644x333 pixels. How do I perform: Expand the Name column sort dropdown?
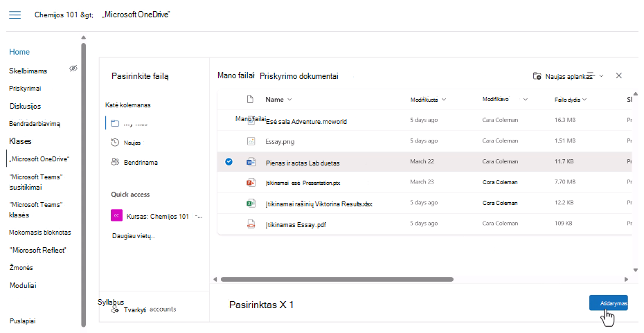click(x=289, y=100)
